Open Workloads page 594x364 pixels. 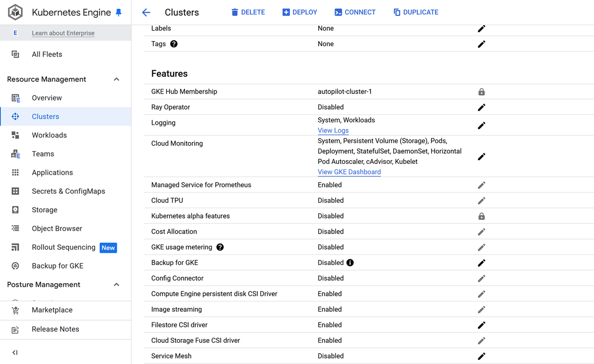click(66, 135)
